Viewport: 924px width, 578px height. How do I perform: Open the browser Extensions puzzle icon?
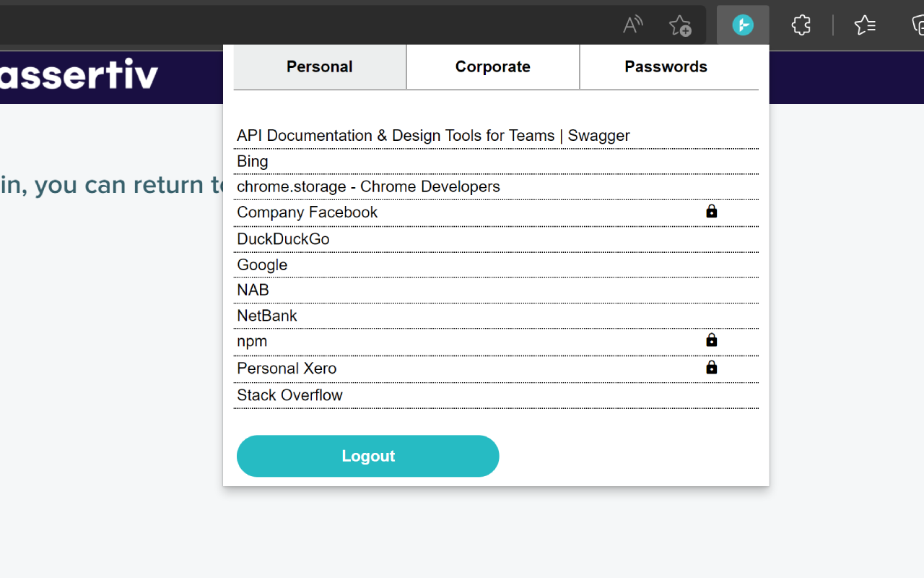click(x=801, y=25)
